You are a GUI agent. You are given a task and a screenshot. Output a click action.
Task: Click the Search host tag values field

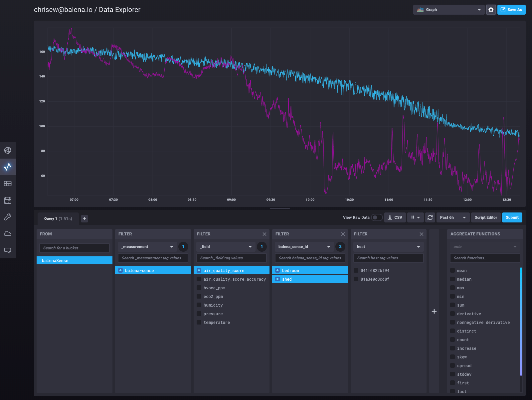(388, 258)
